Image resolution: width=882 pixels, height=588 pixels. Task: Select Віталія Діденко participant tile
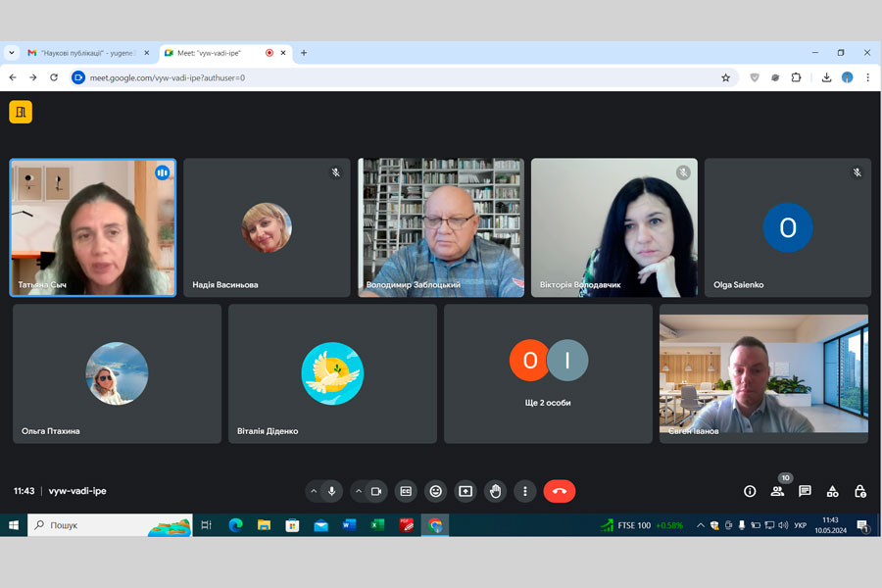332,373
